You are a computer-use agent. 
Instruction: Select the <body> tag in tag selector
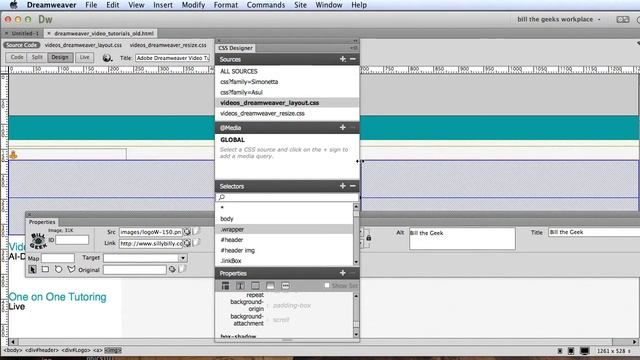click(x=13, y=350)
